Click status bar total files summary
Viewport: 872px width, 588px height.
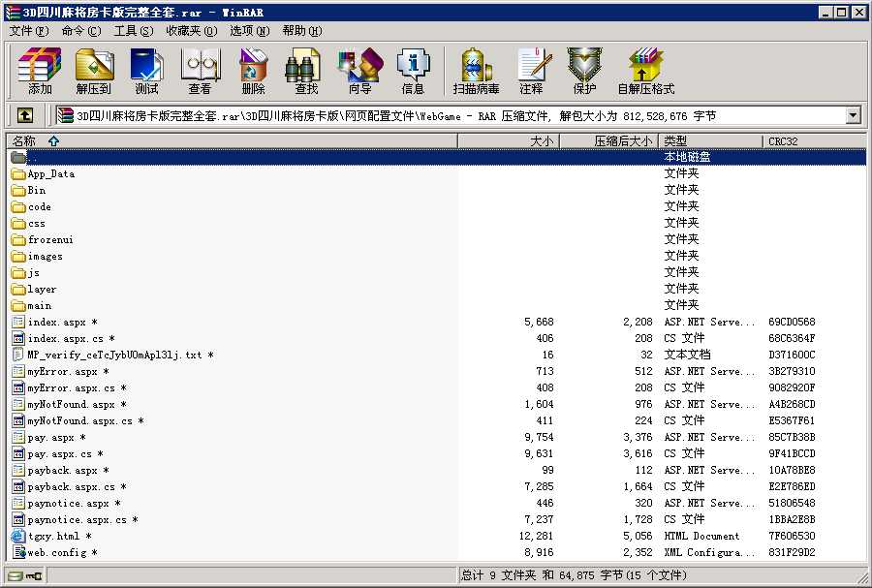point(574,575)
